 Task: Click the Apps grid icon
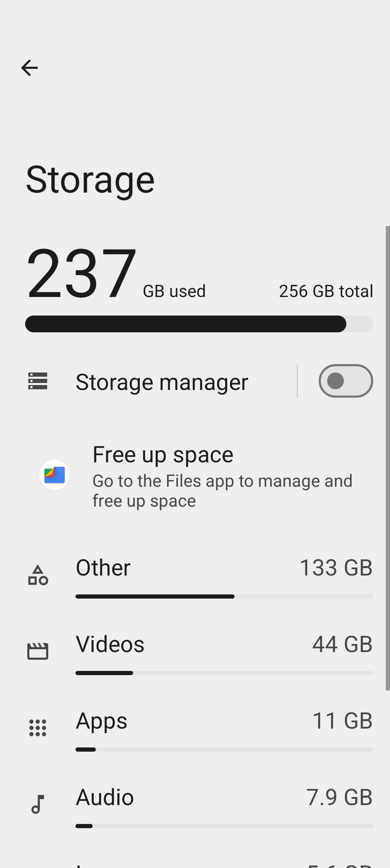38,728
